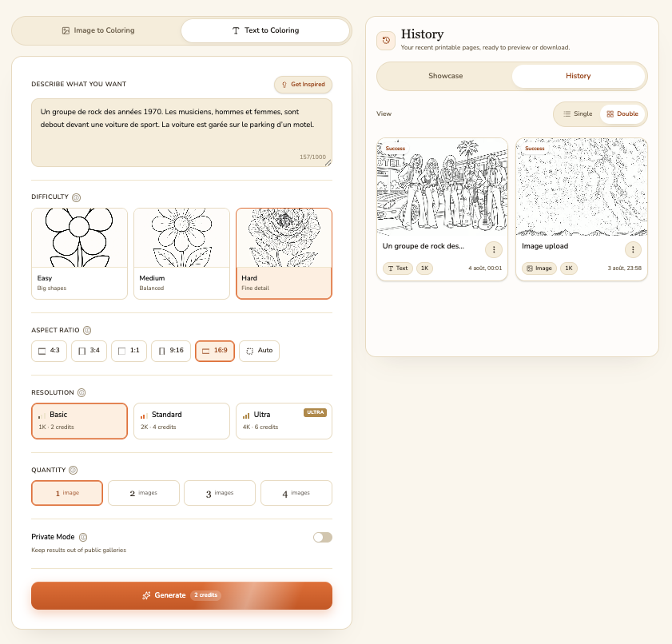Screen dimensions: 672x644
Task: Open options menu for rock group card
Action: 494,249
